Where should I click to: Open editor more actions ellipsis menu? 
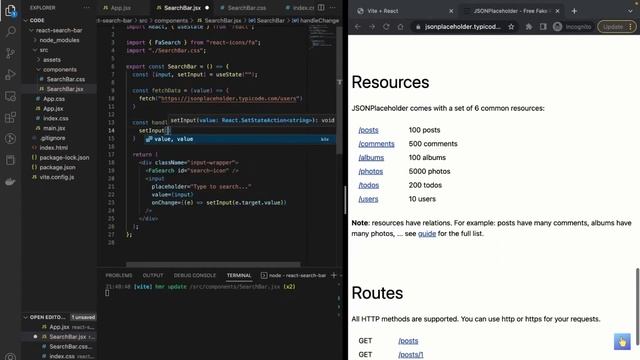click(333, 7)
